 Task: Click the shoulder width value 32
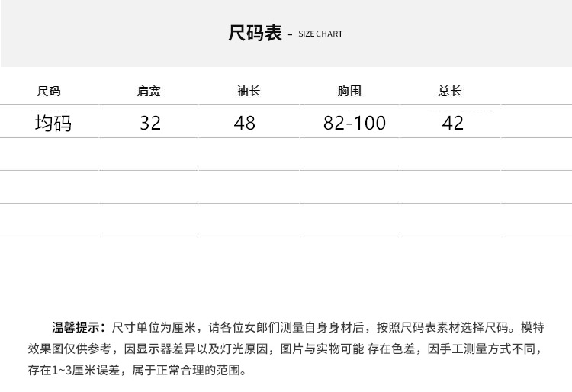click(x=150, y=123)
